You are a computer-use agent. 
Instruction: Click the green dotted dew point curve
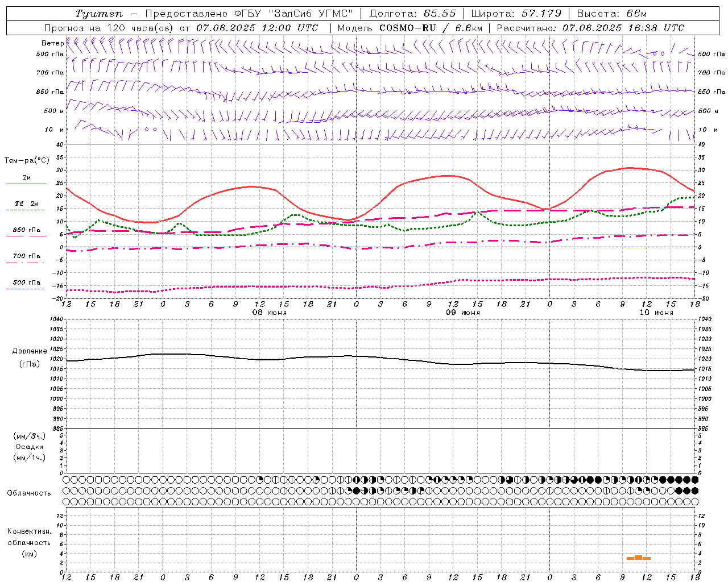(380, 226)
